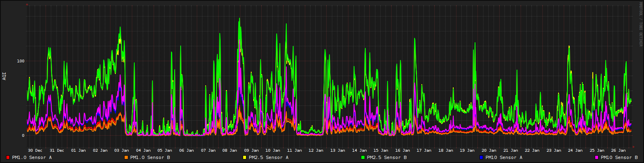This screenshot has height=163, width=644.
Task: Click the '16 Jan' date label
Action: click(403, 151)
